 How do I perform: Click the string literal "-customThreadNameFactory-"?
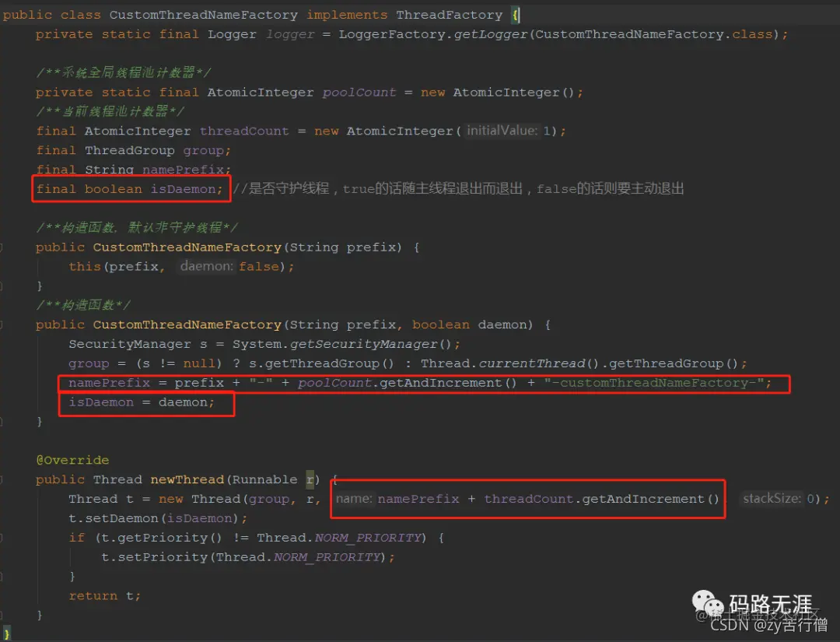click(x=653, y=383)
